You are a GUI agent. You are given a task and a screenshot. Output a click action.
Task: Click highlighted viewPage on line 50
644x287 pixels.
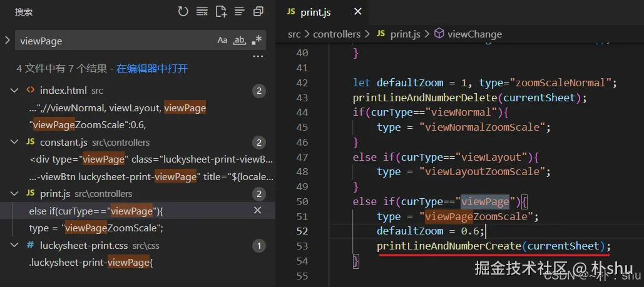click(x=484, y=201)
